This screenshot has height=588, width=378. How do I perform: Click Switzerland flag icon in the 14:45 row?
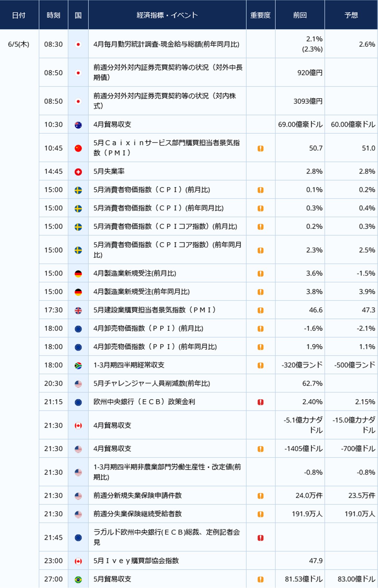click(x=78, y=172)
